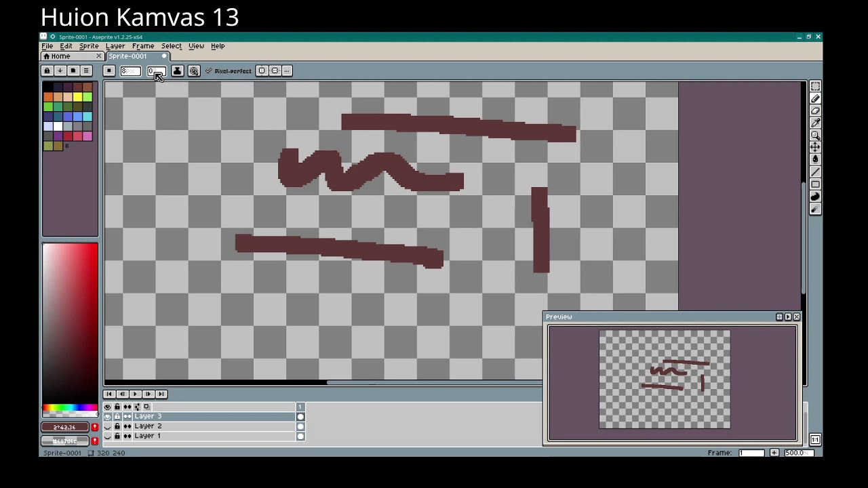
Task: Go to first frame button
Action: coord(109,394)
